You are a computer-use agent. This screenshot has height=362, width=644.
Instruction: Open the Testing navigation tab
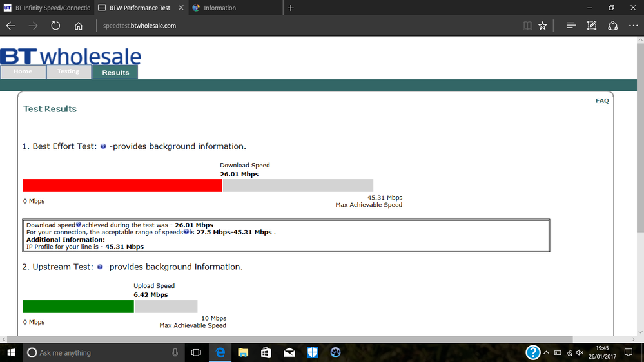coord(68,71)
